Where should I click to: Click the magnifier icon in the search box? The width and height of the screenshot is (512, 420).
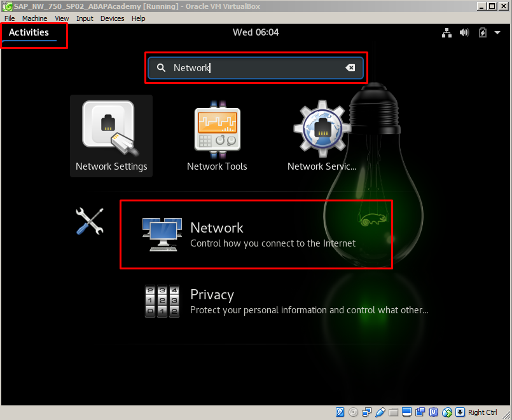[x=161, y=67]
